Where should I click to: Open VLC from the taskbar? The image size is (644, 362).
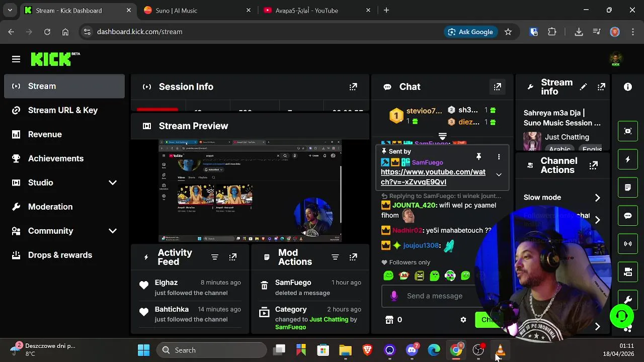pyautogui.click(x=501, y=350)
